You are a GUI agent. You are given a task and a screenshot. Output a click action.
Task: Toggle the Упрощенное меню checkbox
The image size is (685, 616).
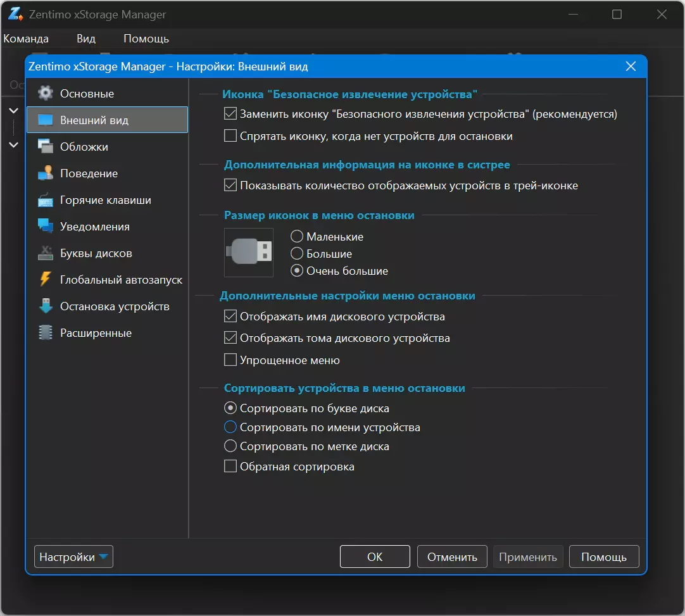click(230, 360)
